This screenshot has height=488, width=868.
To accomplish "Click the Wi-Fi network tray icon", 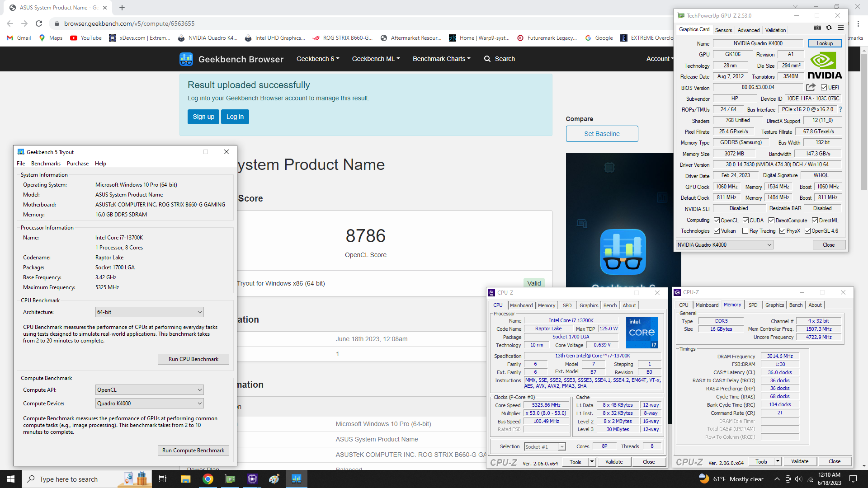I will 810,479.
